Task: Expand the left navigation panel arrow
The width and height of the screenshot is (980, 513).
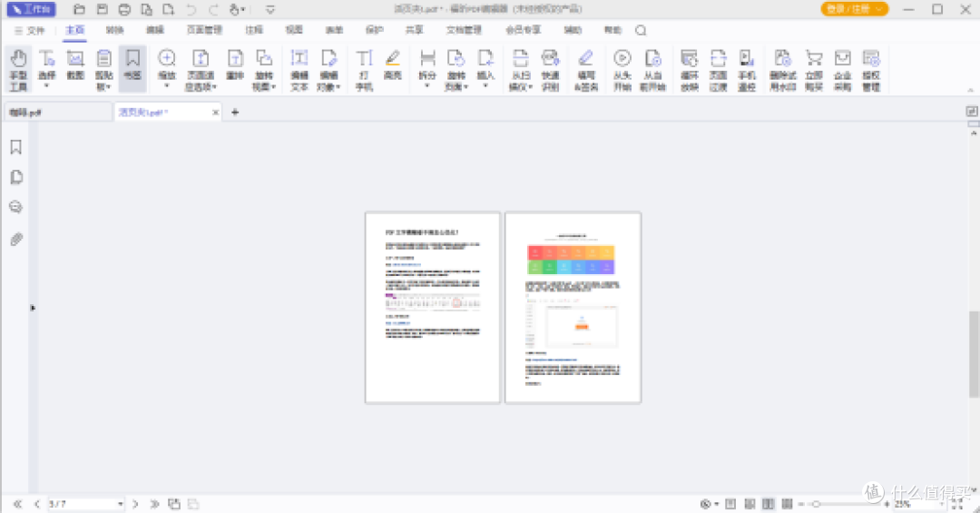Action: (33, 308)
